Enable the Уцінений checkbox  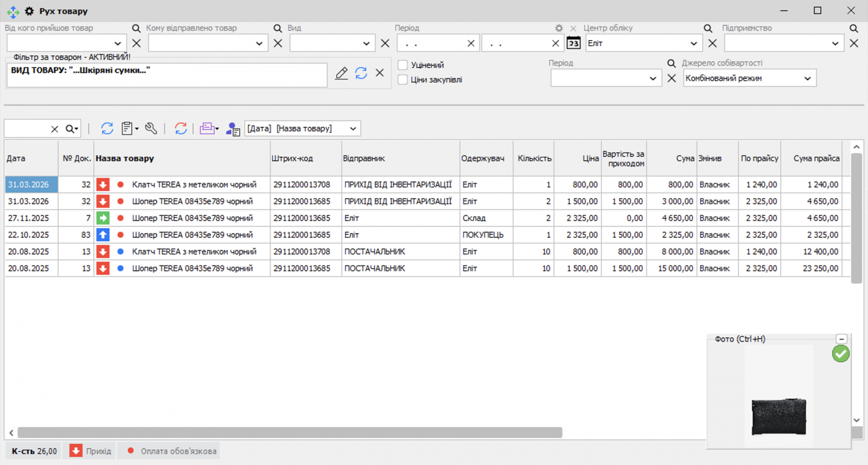pos(403,65)
